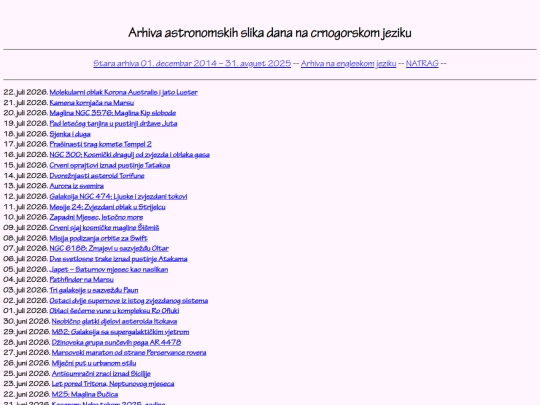Screen dimensions: 540x405
Task: Open the 01. juli Ro Ofiuki link
Action: pyautogui.click(x=114, y=311)
